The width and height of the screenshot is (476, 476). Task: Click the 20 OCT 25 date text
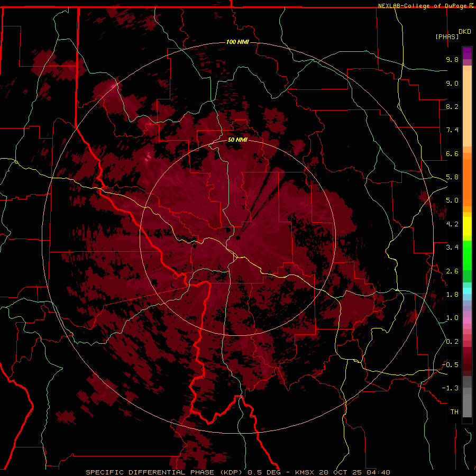tap(340, 472)
